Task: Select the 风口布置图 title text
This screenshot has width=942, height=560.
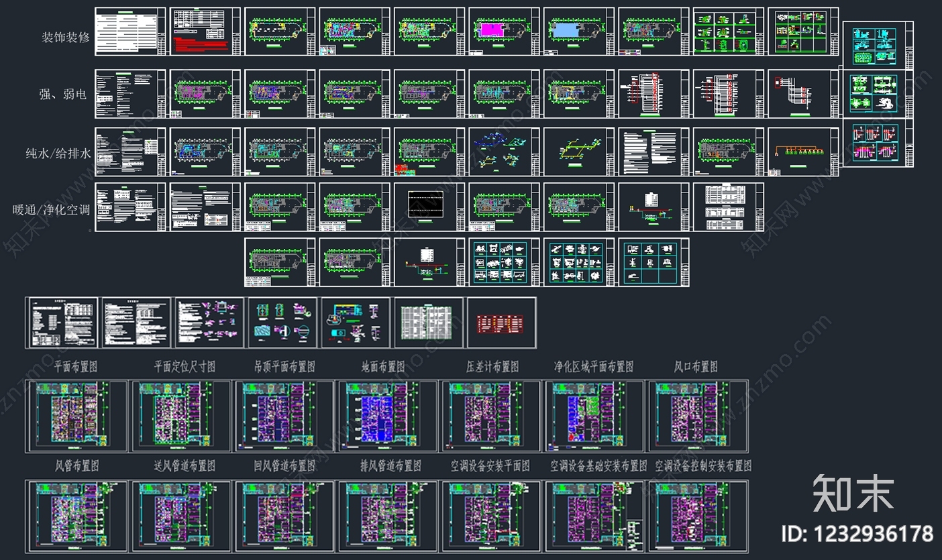Action: [x=696, y=367]
